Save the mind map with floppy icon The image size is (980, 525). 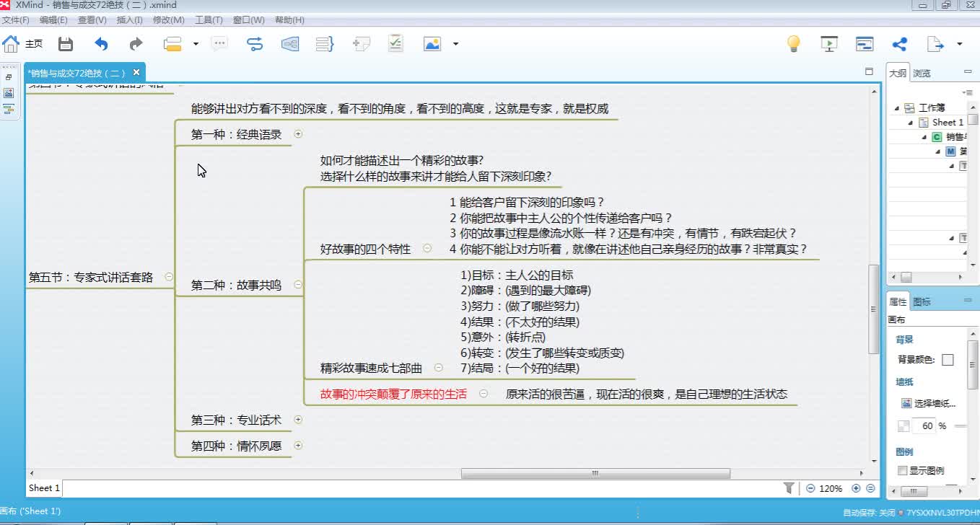66,44
